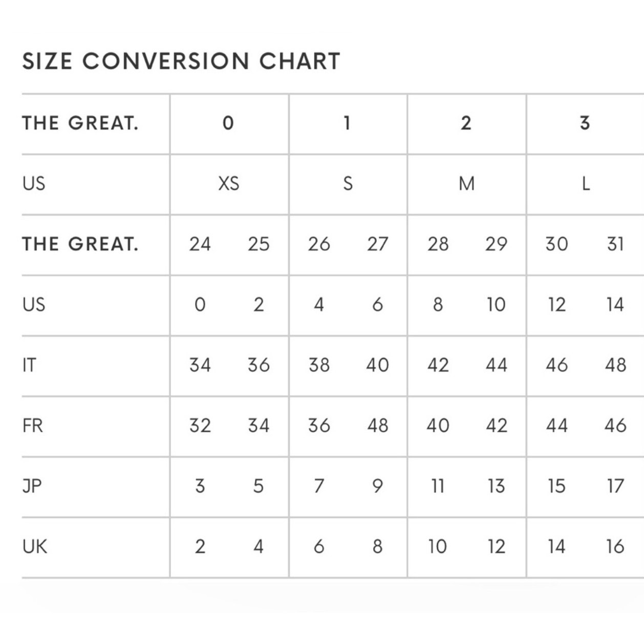
Task: Click value 17 in the JP row
Action: (x=615, y=486)
